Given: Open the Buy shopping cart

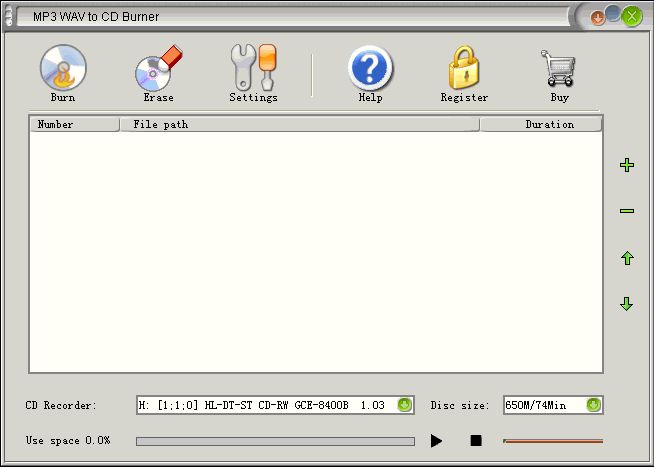Looking at the screenshot, I should pos(558,68).
